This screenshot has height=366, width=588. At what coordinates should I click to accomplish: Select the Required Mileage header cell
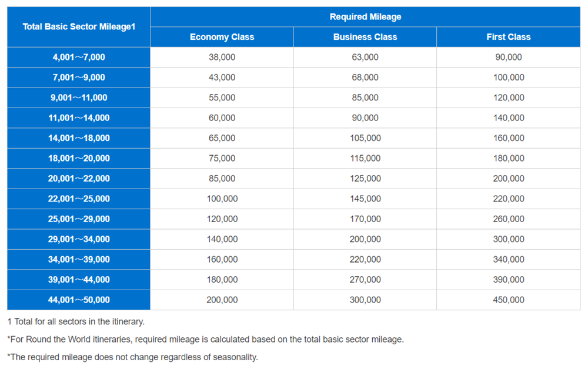click(365, 17)
